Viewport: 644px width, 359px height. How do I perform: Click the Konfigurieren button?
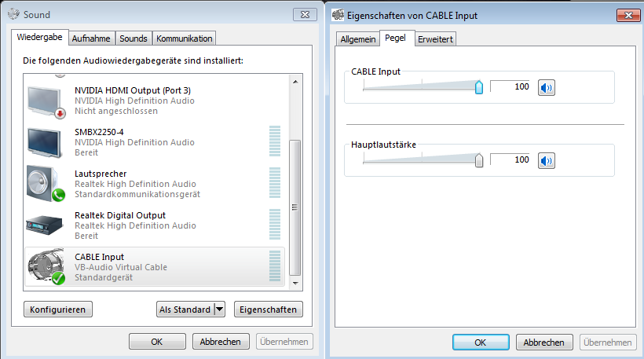(58, 310)
